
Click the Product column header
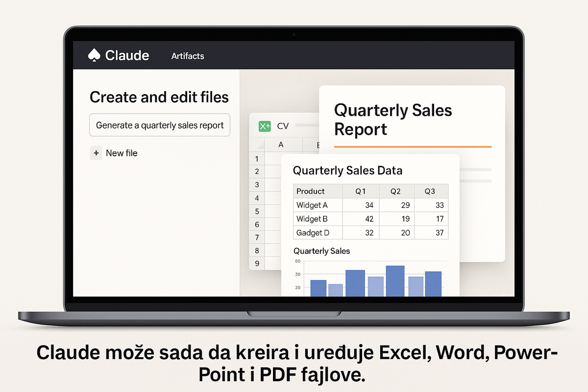tap(318, 191)
